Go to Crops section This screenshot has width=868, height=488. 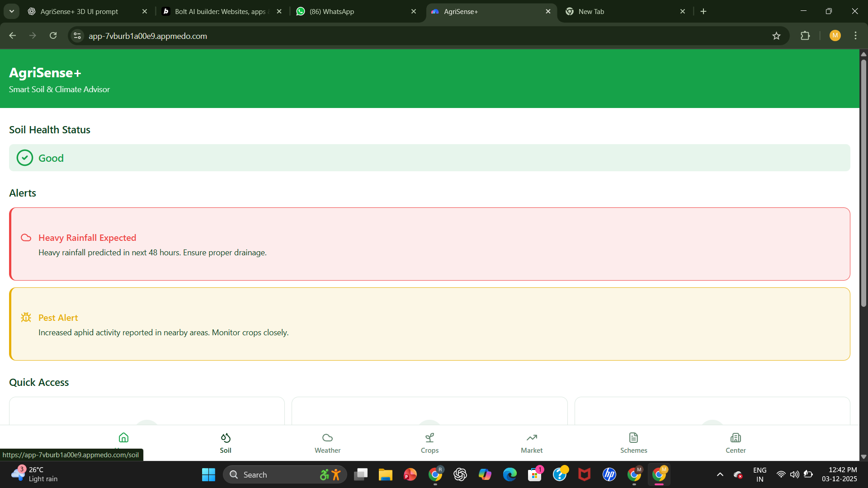click(x=429, y=443)
